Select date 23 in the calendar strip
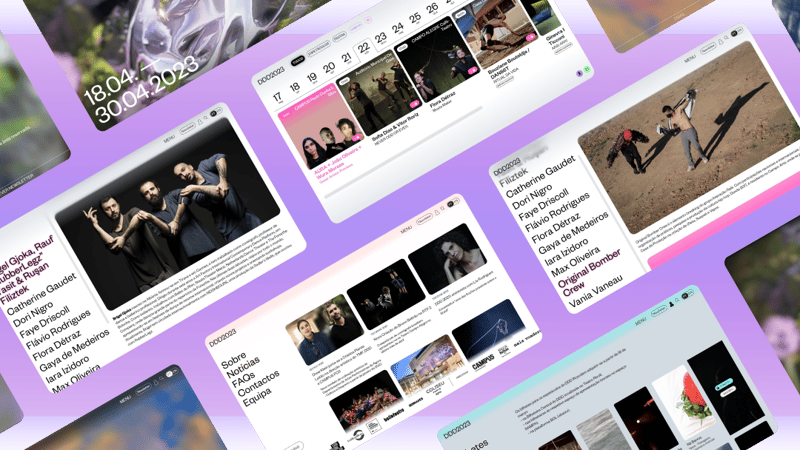The width and height of the screenshot is (800, 450). click(379, 39)
